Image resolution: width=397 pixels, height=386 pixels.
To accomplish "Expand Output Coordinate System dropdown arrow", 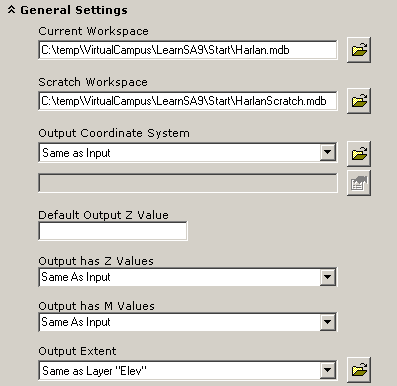I will 328,153.
